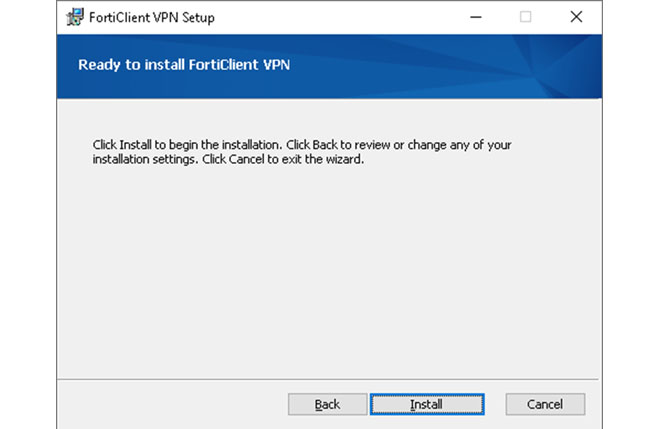Click the blue banner's decorative right side
651x429 pixels.
[540, 66]
